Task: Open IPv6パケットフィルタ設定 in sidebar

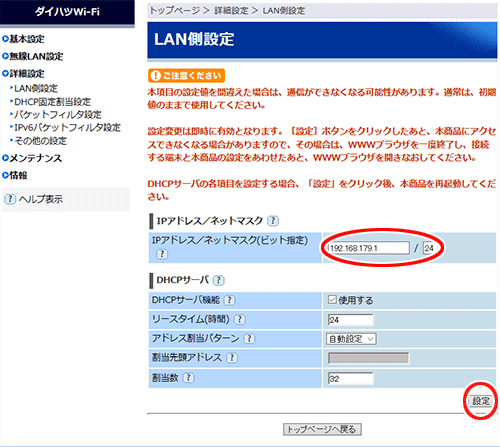Action: pyautogui.click(x=67, y=128)
